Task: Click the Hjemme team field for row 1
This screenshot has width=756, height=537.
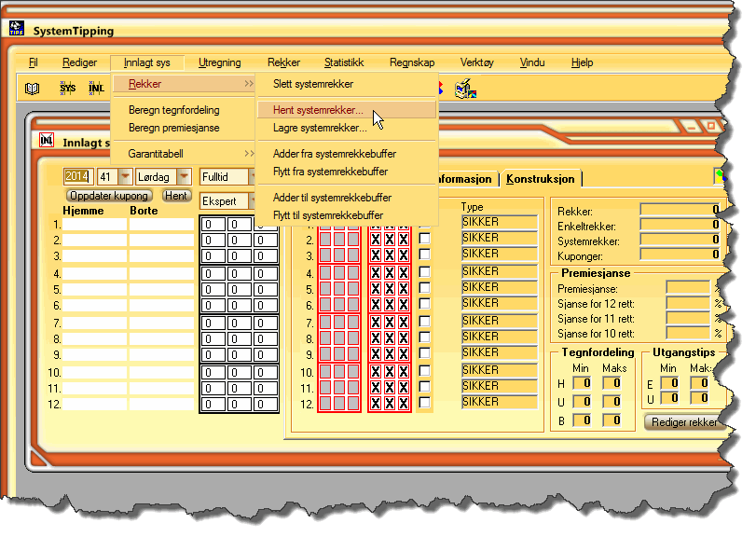Action: pyautogui.click(x=95, y=225)
